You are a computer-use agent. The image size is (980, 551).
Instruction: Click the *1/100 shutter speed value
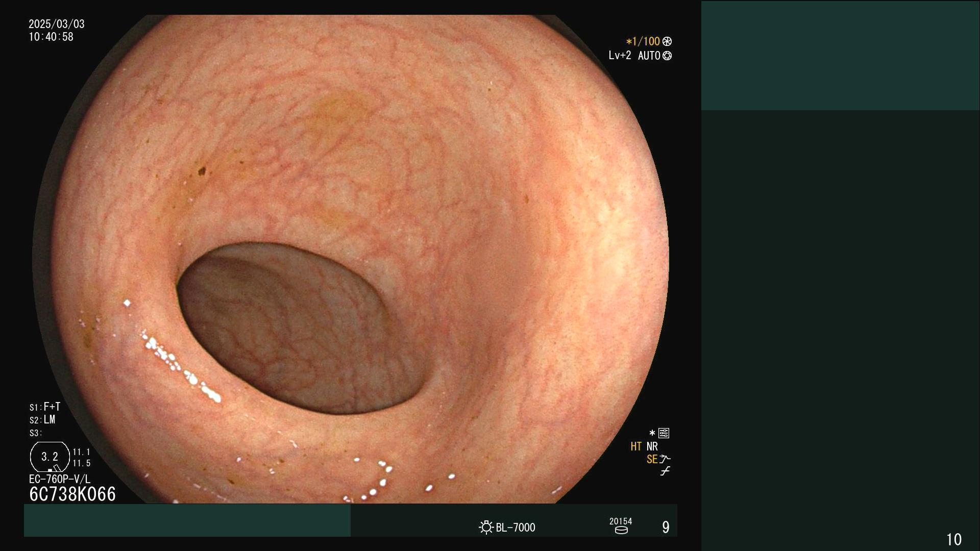click(643, 41)
